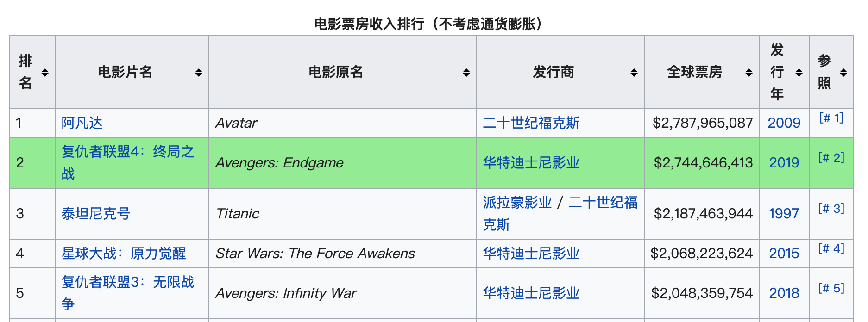Screen dimensions: 868x322
Task: Open the 派拉蒙影业 distributor link
Action: (517, 203)
